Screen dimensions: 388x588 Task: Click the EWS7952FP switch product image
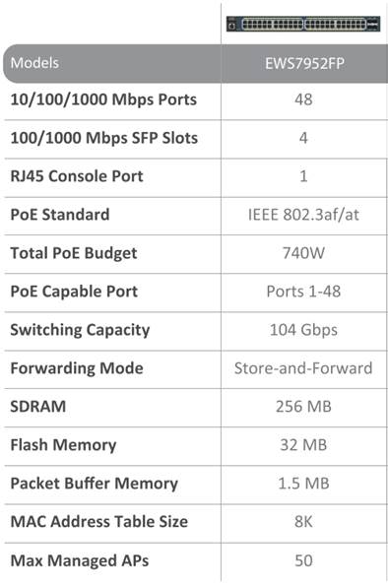[x=303, y=24]
